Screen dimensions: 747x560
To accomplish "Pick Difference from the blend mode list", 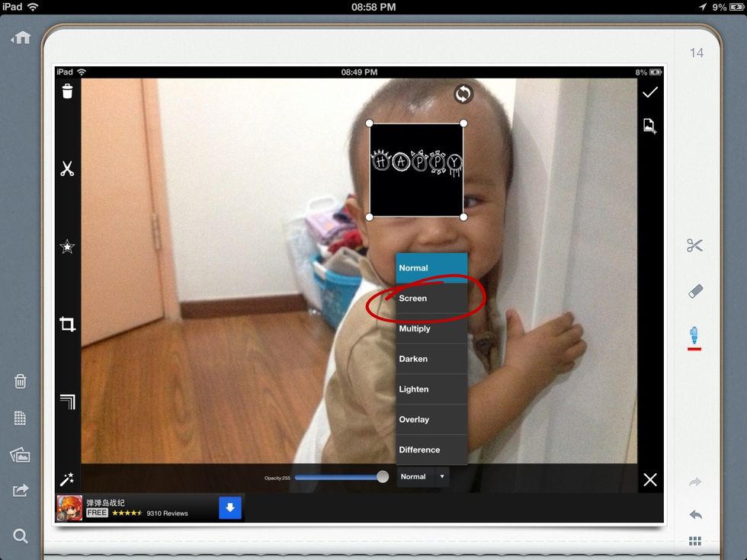I will click(431, 450).
